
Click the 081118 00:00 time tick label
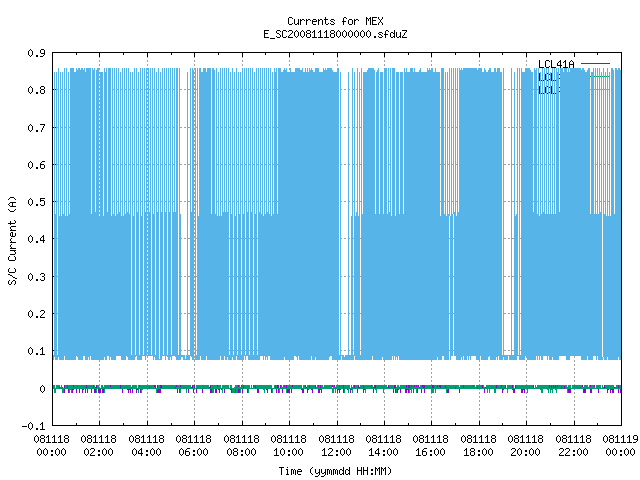pos(51,446)
